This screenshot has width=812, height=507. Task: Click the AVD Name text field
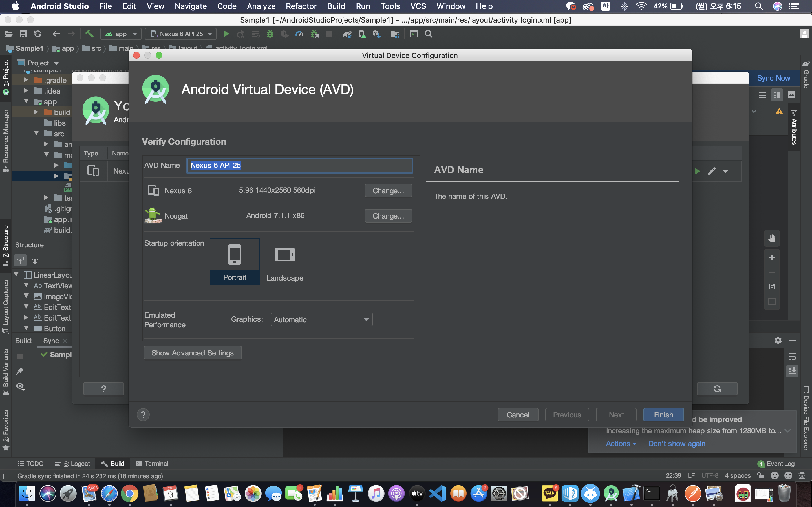299,165
